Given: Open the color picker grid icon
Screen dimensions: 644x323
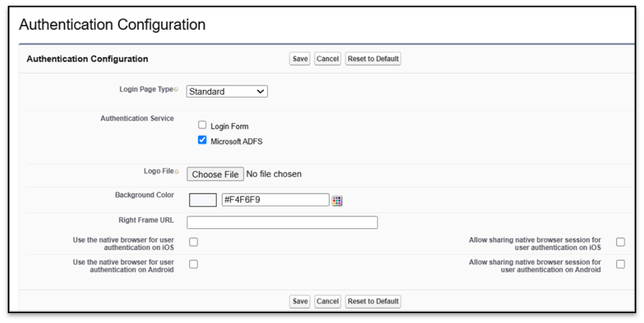Looking at the screenshot, I should (337, 201).
